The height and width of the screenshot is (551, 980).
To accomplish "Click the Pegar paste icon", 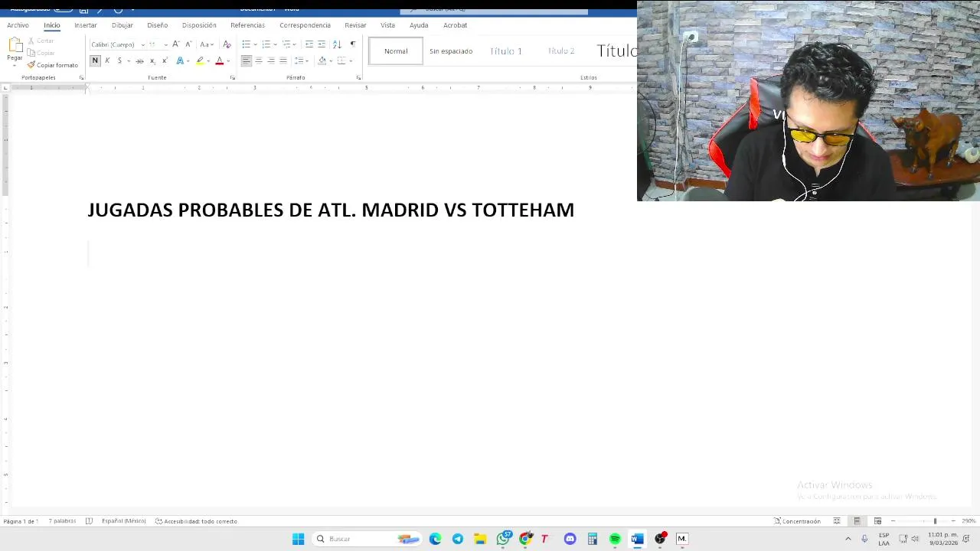I will pos(15,46).
